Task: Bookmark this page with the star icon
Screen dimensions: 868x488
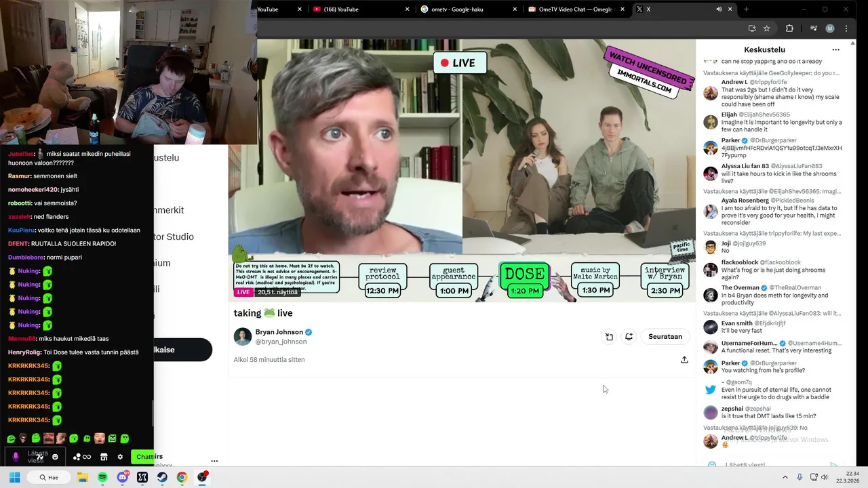Action: pos(767,28)
